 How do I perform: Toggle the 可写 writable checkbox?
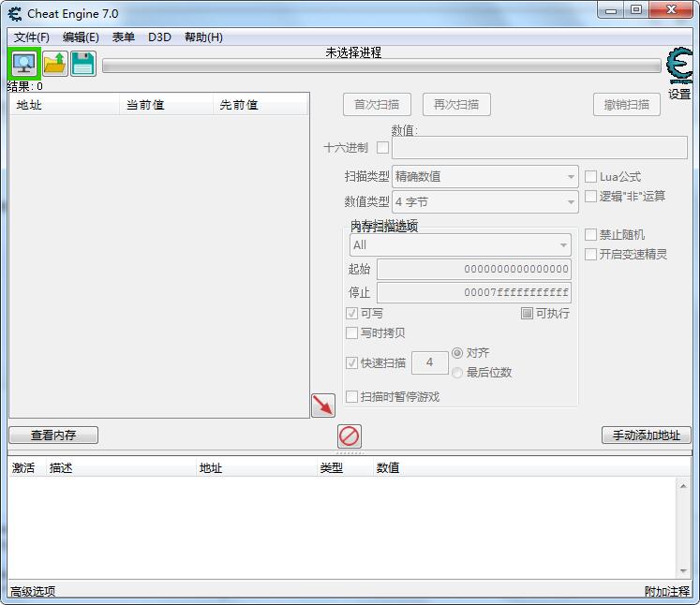(351, 313)
